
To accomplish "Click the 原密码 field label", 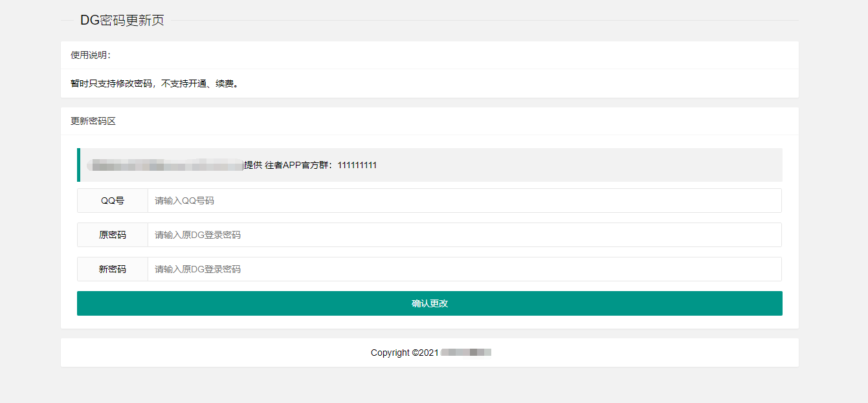I will [x=111, y=235].
